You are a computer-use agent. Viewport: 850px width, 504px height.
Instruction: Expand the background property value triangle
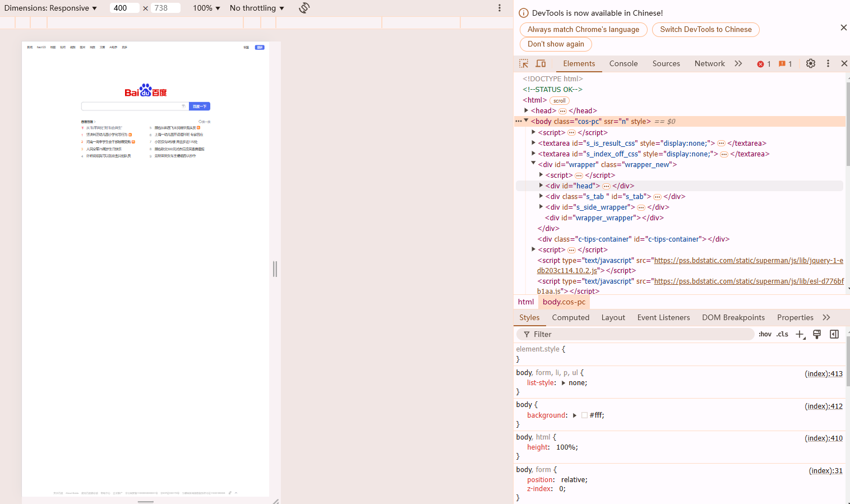click(x=574, y=415)
